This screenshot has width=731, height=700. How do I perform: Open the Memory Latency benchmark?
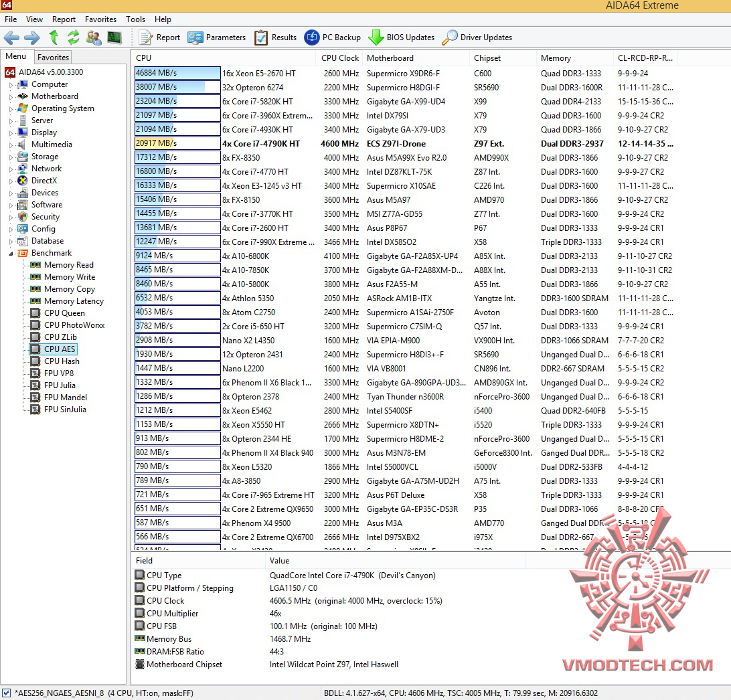[74, 301]
